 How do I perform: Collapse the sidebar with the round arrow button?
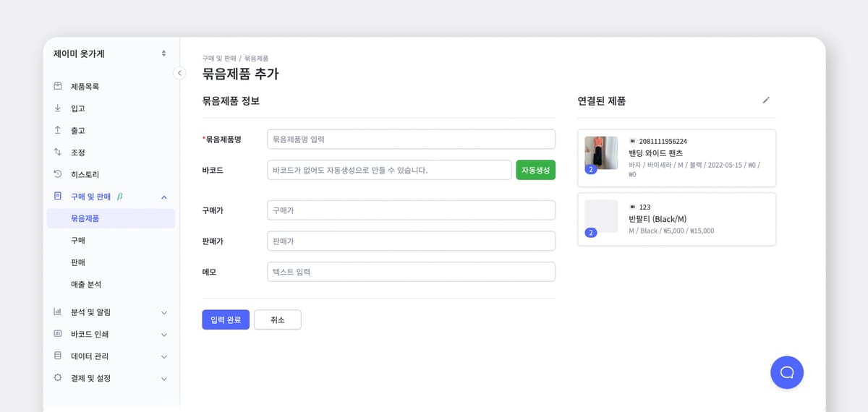[179, 73]
